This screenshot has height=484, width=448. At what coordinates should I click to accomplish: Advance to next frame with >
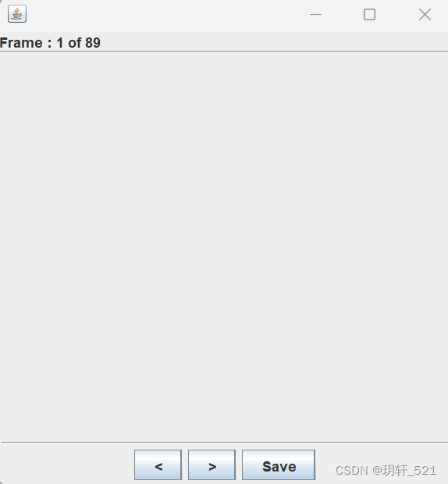212,464
